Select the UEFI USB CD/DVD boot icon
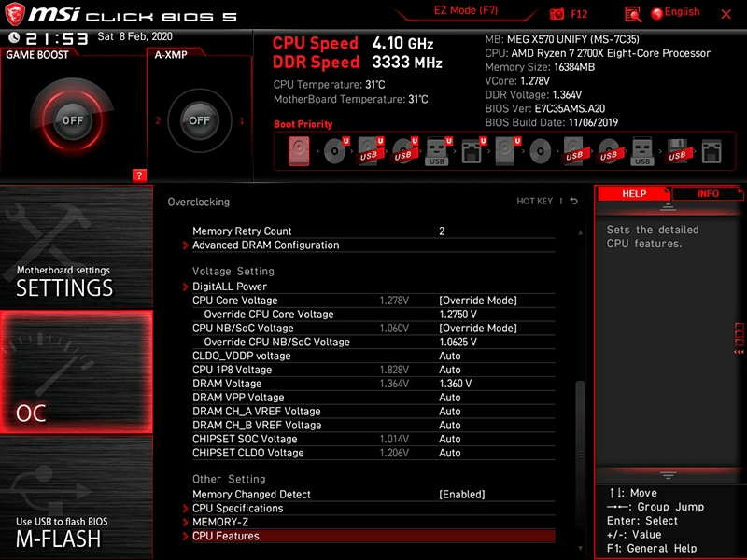747x560 pixels. pos(405,151)
